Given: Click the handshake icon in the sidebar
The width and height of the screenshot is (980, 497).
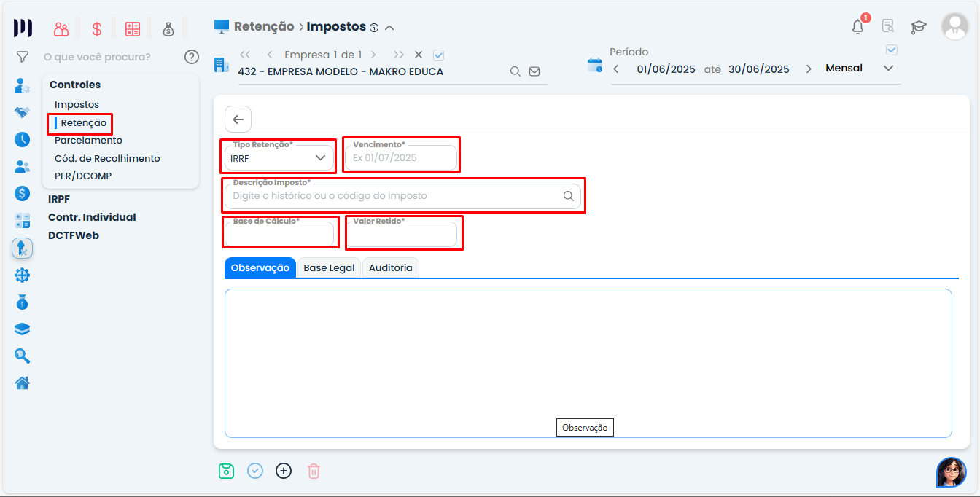Looking at the screenshot, I should click(x=22, y=112).
